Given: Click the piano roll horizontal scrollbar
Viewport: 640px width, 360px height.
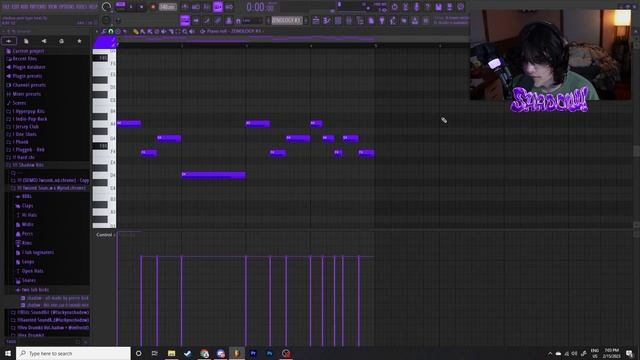Looking at the screenshot, I should point(293,38).
